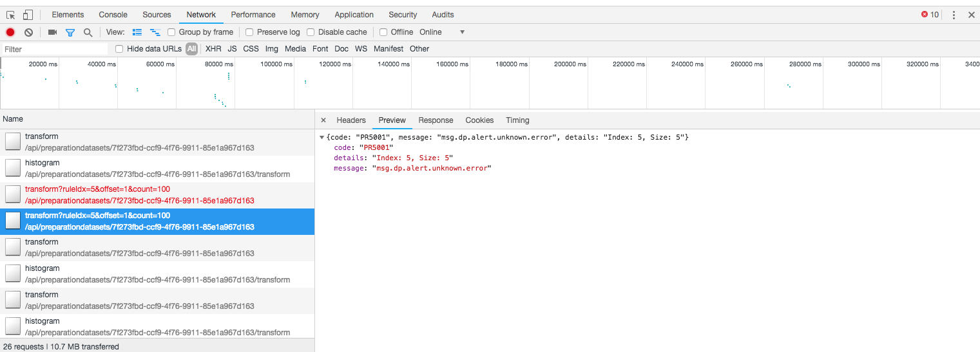
Task: Select the All filter type
Action: pos(192,49)
